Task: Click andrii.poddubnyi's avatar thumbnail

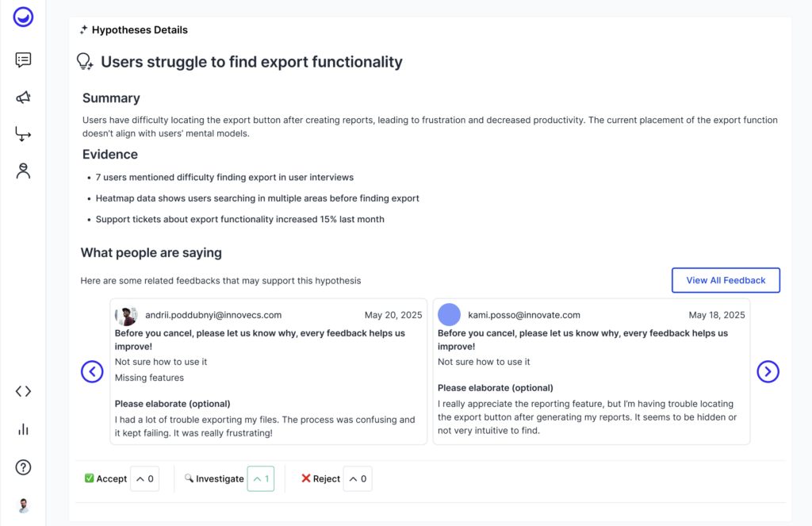Action: 126,316
